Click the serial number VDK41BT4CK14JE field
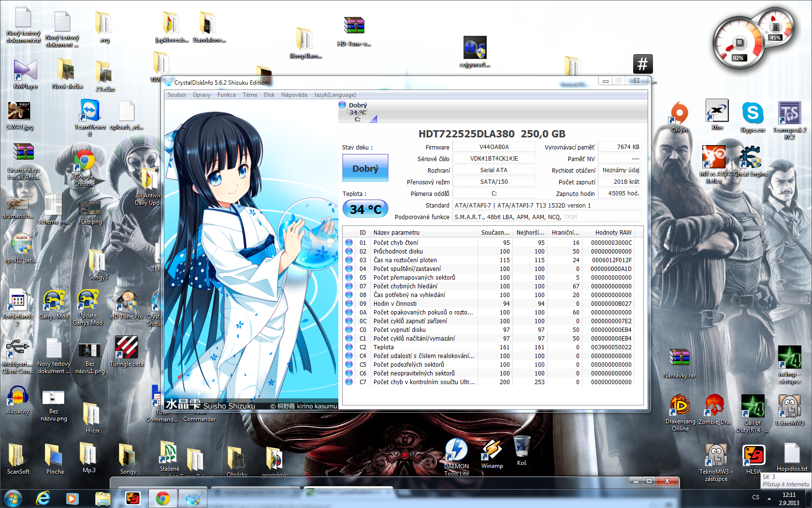Screen dimensions: 812x508 (x=494, y=158)
